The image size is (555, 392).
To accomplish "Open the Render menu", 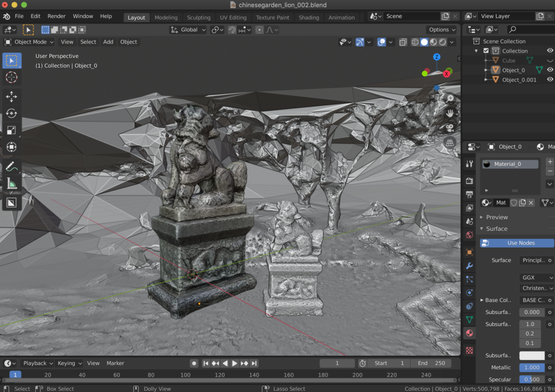I will coord(56,16).
